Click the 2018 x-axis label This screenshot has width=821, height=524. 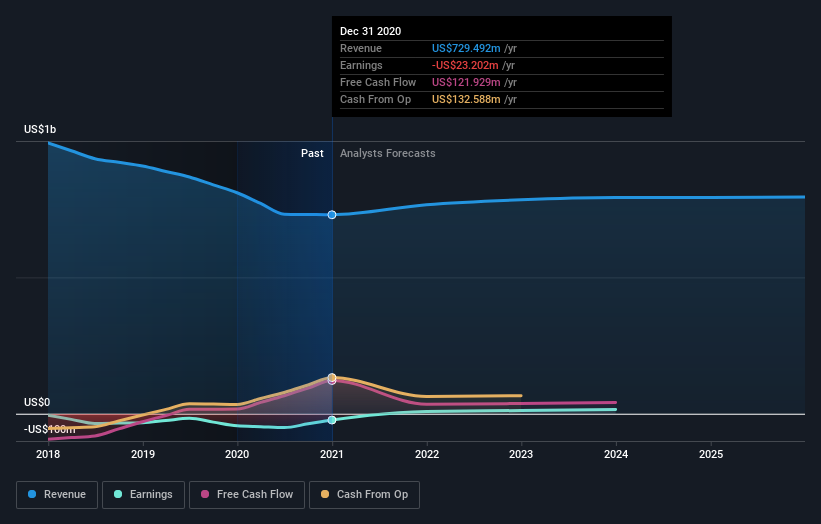[x=48, y=454]
